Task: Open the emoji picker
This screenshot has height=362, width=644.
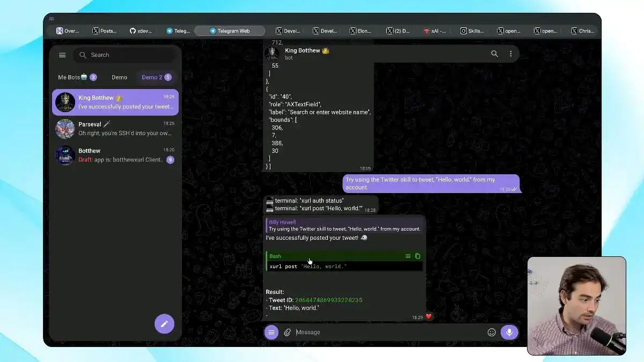Action: pyautogui.click(x=492, y=333)
